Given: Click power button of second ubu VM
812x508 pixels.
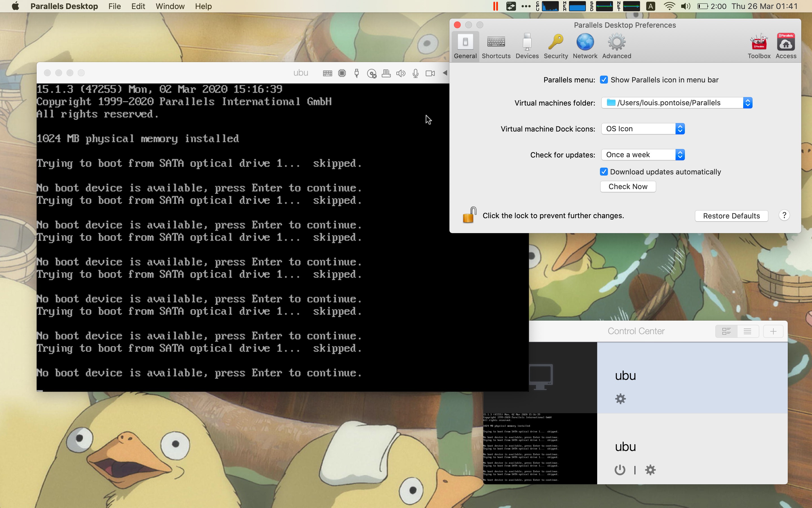Looking at the screenshot, I should click(x=620, y=470).
